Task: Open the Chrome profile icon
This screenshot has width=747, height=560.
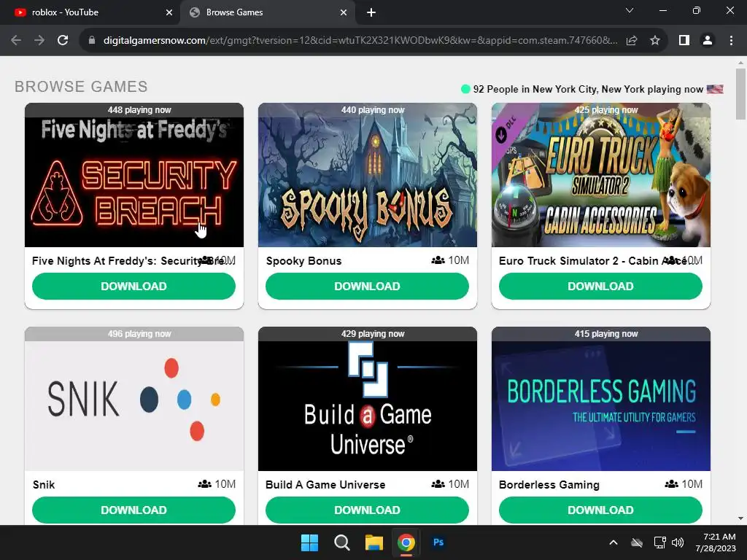Action: pyautogui.click(x=708, y=41)
